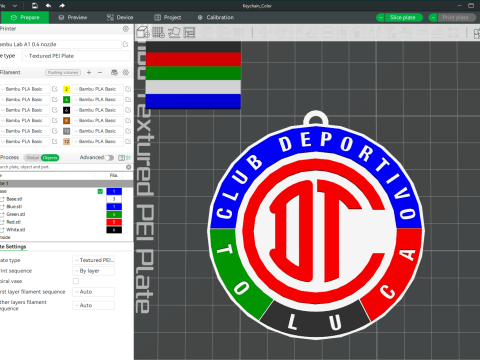
Task: Click the Arrange all objects icon
Action: pyautogui.click(x=189, y=32)
